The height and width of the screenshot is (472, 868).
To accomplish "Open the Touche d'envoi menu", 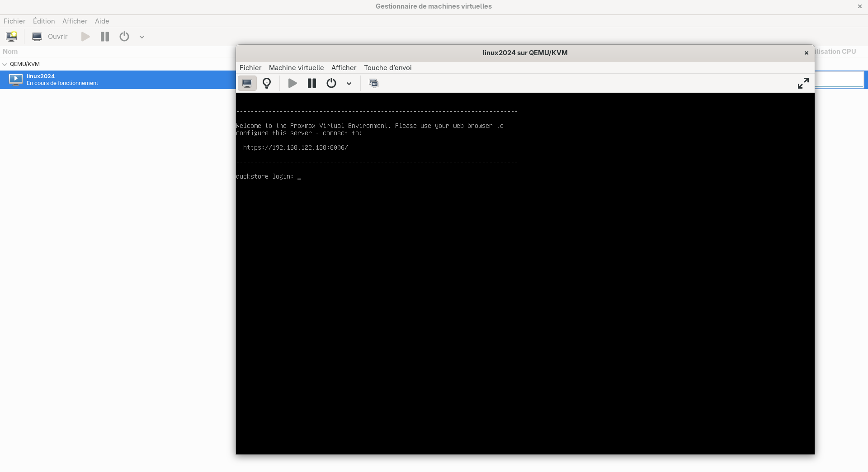I will click(387, 68).
